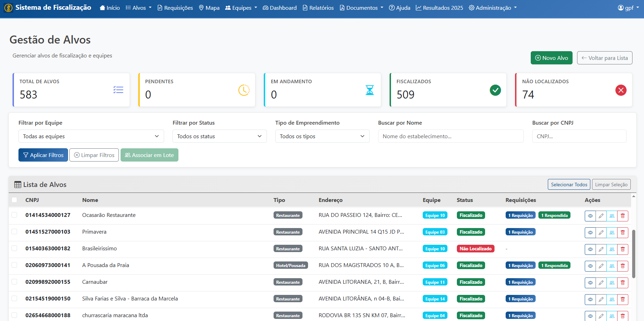Click the view eye icon for A Pousada da Praia
The height and width of the screenshot is (321, 644).
(x=590, y=266)
